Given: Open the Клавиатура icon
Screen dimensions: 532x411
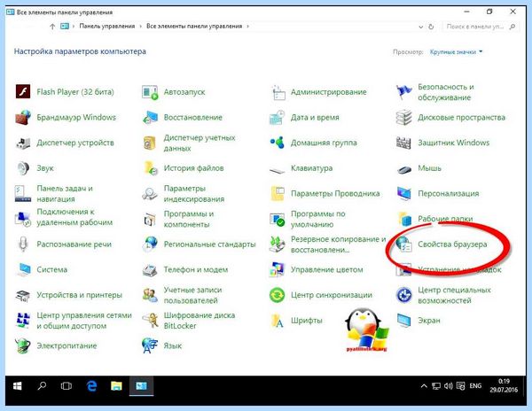Looking at the screenshot, I should tap(277, 169).
